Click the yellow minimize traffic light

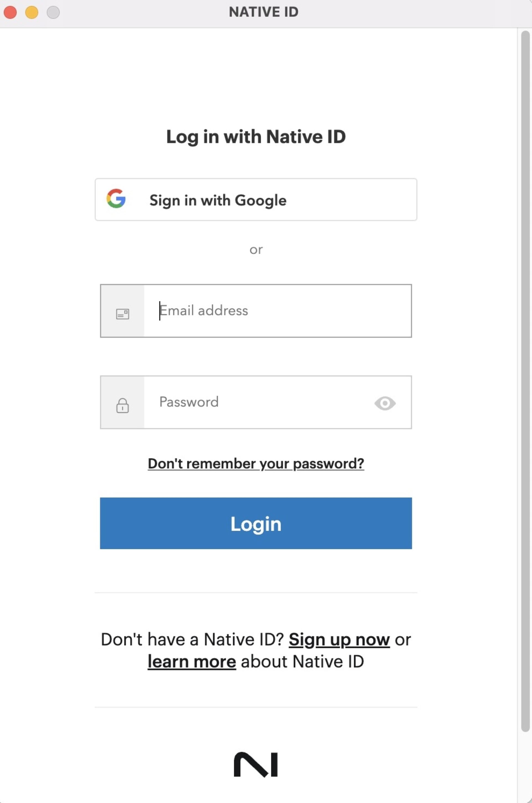click(31, 12)
